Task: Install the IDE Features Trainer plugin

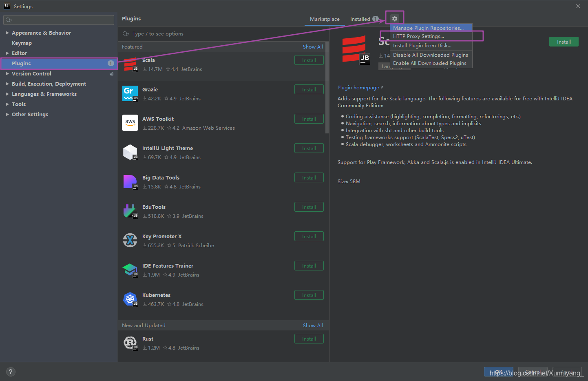Action: [309, 266]
